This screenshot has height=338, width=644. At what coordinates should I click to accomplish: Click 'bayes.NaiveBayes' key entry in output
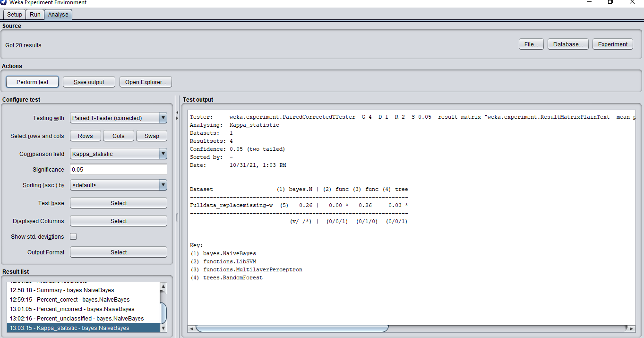point(230,253)
